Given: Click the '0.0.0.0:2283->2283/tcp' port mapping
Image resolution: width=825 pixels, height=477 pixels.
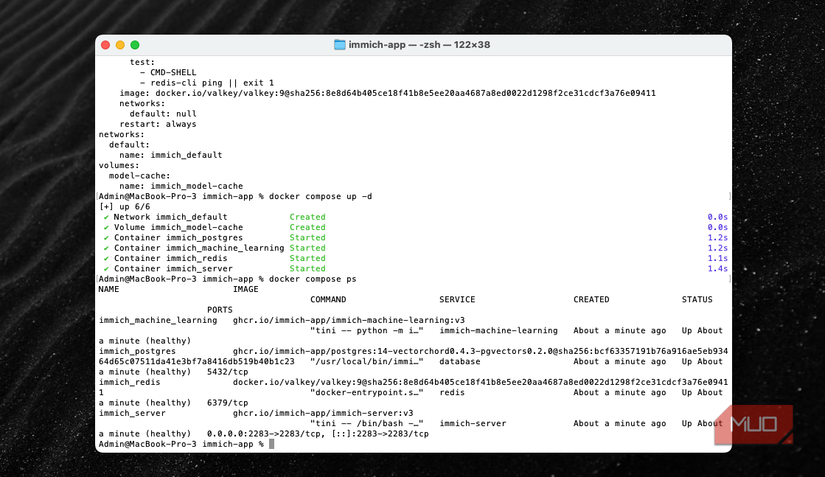Looking at the screenshot, I should tap(266, 434).
